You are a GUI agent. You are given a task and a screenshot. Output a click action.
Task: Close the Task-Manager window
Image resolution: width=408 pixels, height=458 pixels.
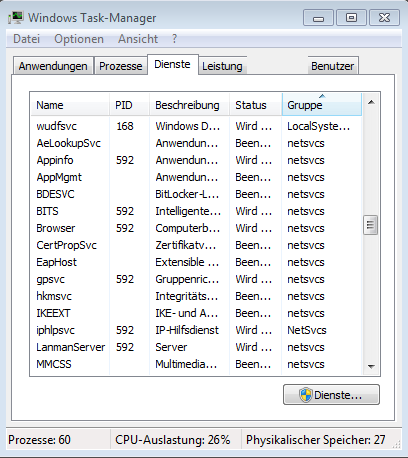[384, 18]
